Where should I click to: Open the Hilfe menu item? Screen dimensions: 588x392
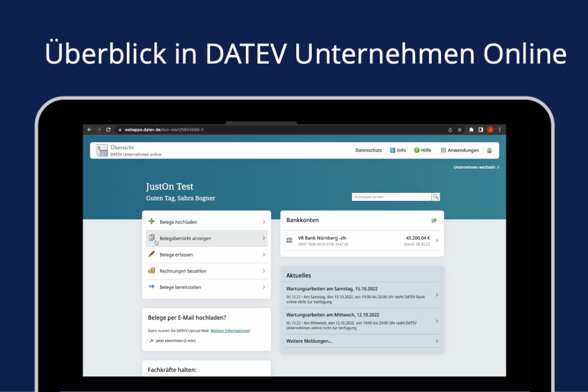tap(422, 150)
